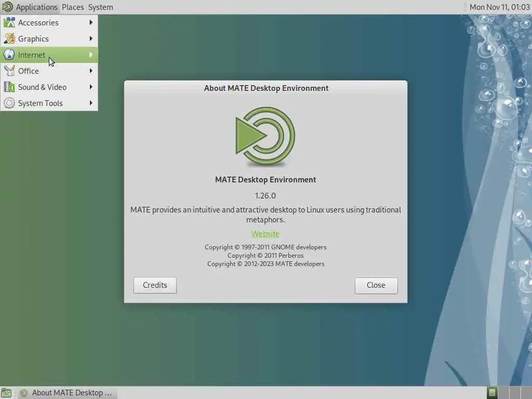This screenshot has height=399, width=532.
Task: Click the clock showing Mon Nov 11
Action: (x=499, y=7)
